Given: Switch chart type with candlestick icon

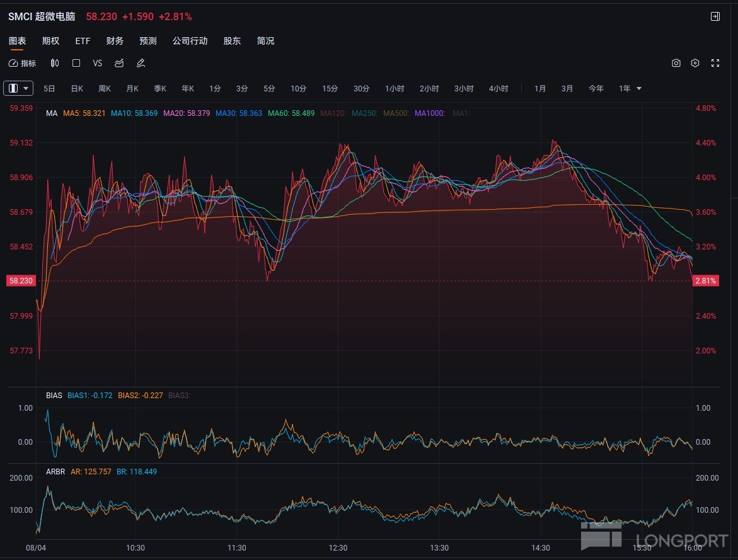Looking at the screenshot, I should (x=55, y=63).
